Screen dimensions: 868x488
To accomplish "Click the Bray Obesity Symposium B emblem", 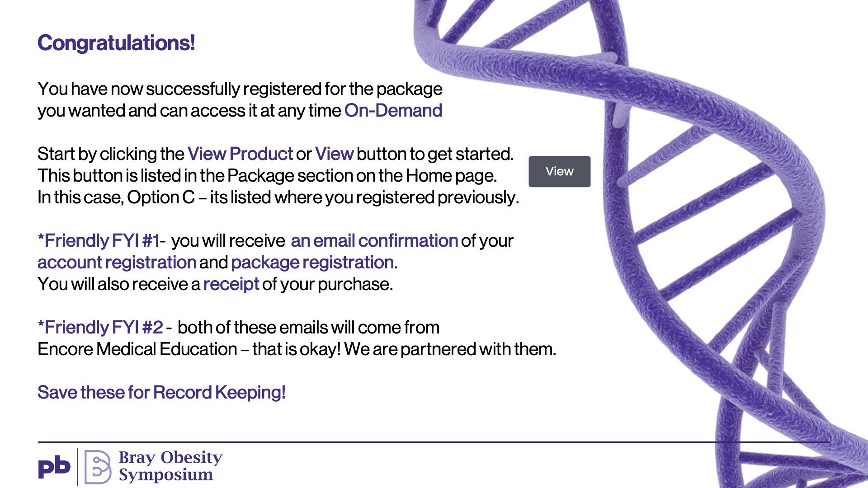I will (x=98, y=467).
